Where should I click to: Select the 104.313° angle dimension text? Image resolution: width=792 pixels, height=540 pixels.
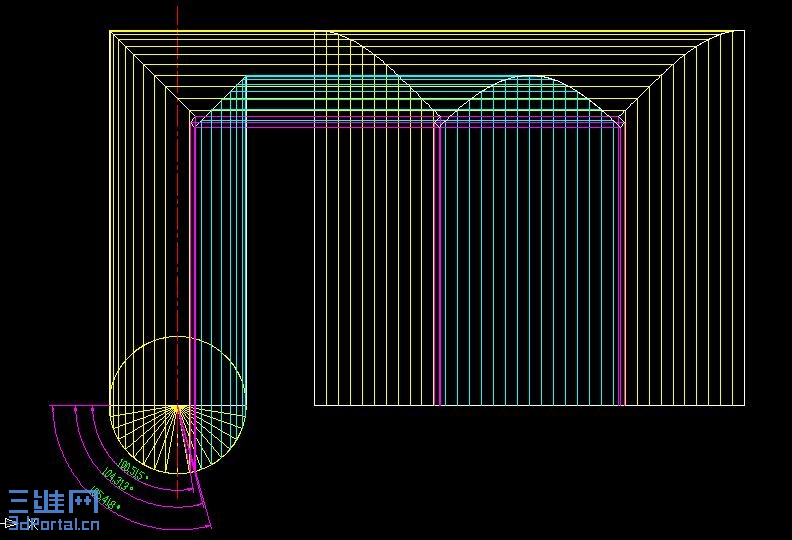tap(118, 479)
